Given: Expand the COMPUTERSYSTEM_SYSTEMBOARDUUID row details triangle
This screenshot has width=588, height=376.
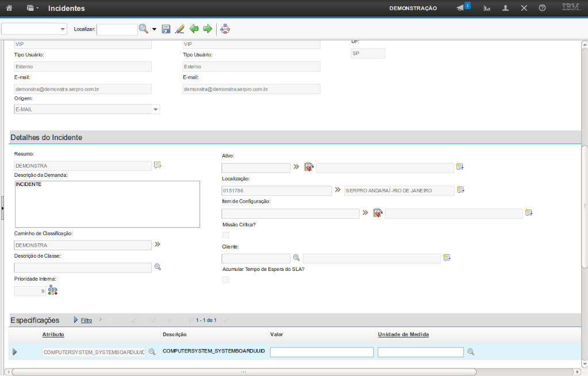Looking at the screenshot, I should (14, 352).
